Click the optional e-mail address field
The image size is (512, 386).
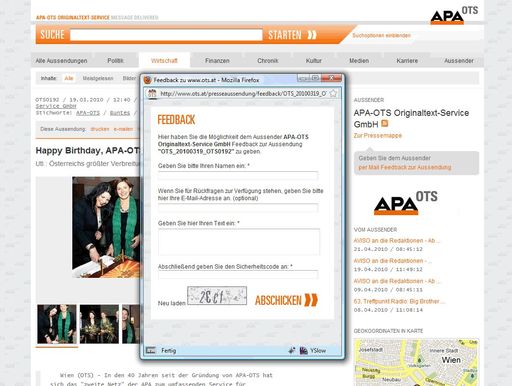(x=238, y=208)
